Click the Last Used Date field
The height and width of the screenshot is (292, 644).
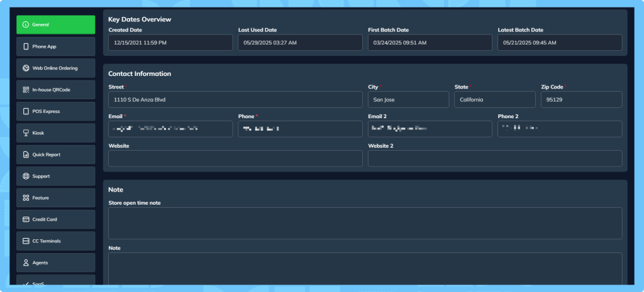(x=300, y=43)
